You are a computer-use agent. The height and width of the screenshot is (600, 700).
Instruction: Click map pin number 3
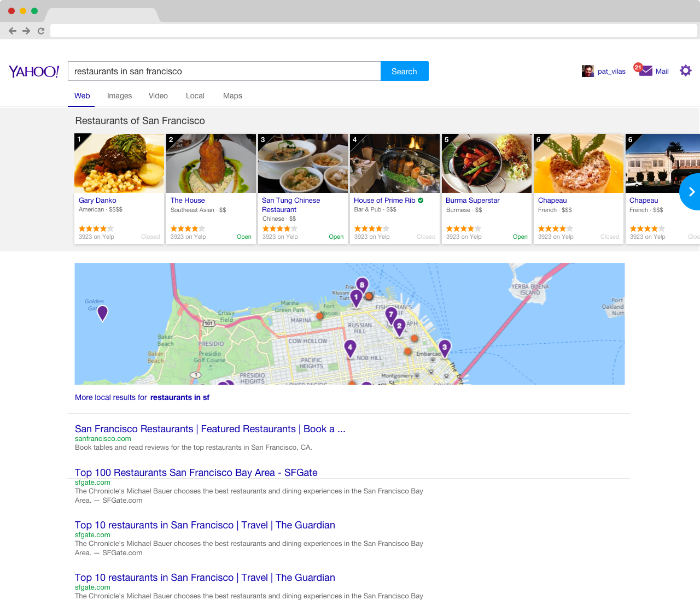(445, 348)
